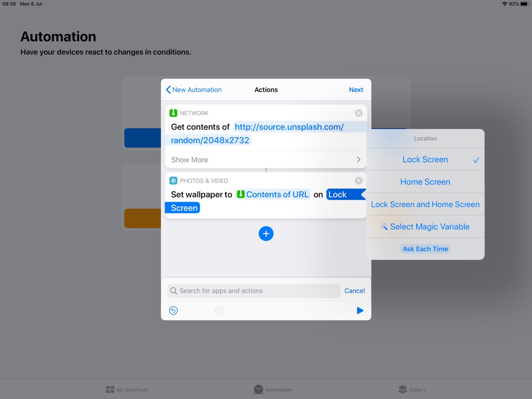Tap the green Network action icon
Screen dimensions: 532x399
point(174,113)
